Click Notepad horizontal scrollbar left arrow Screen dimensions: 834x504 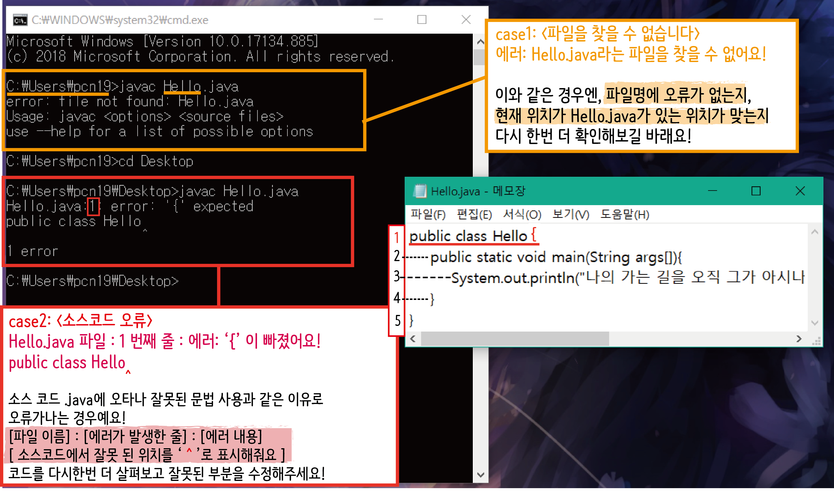[413, 339]
